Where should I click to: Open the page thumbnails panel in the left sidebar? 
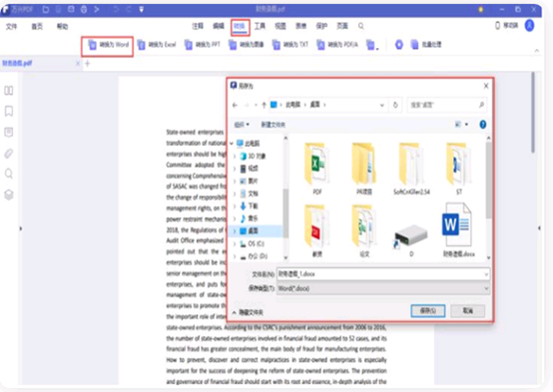pyautogui.click(x=9, y=91)
